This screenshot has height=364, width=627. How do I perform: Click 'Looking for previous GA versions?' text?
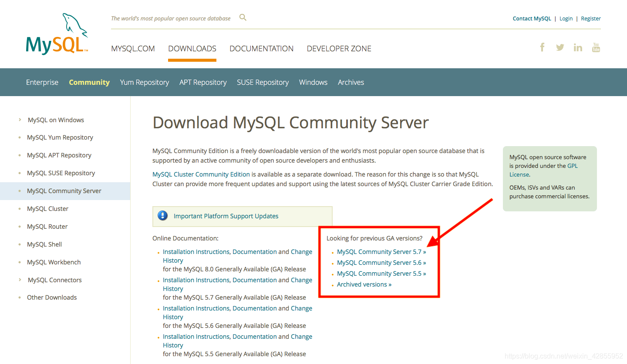[x=374, y=238]
